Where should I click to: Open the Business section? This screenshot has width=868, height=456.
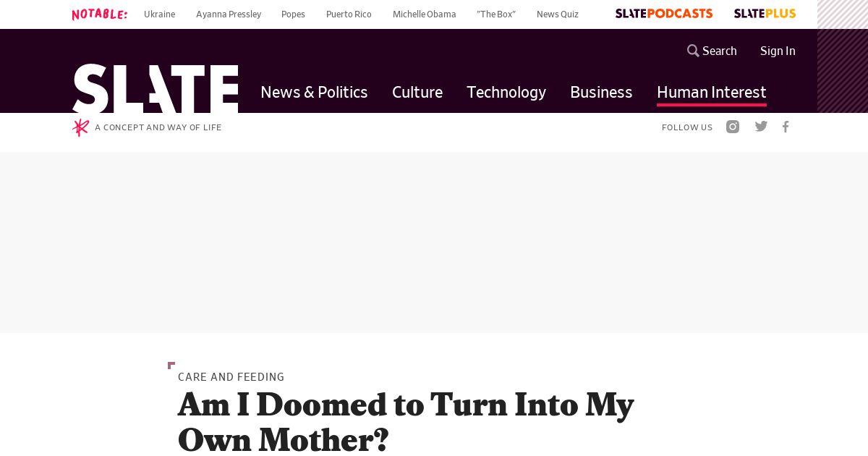coord(601,92)
